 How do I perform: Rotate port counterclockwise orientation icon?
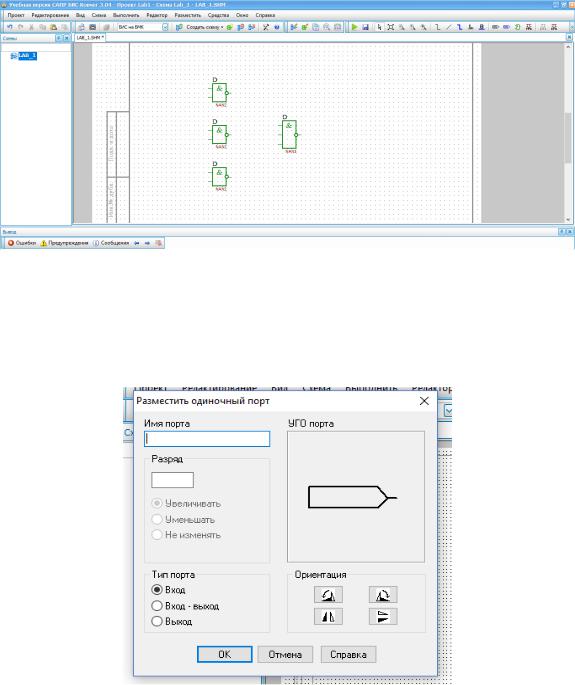coord(328,595)
